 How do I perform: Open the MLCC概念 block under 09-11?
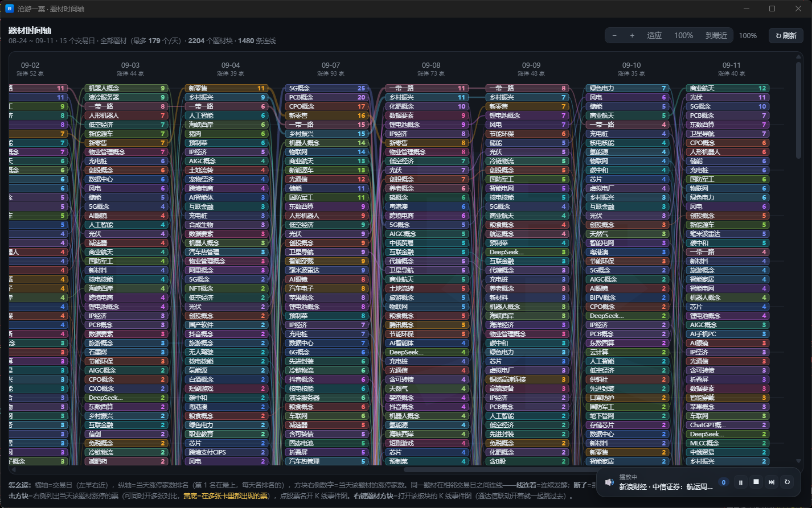[x=728, y=443]
